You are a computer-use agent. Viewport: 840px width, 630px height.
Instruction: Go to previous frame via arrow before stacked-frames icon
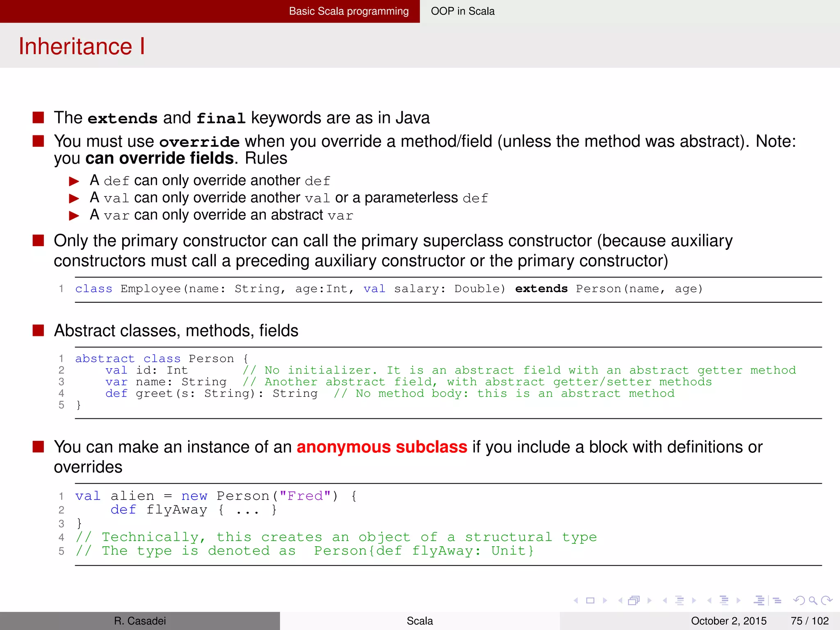(x=620, y=600)
